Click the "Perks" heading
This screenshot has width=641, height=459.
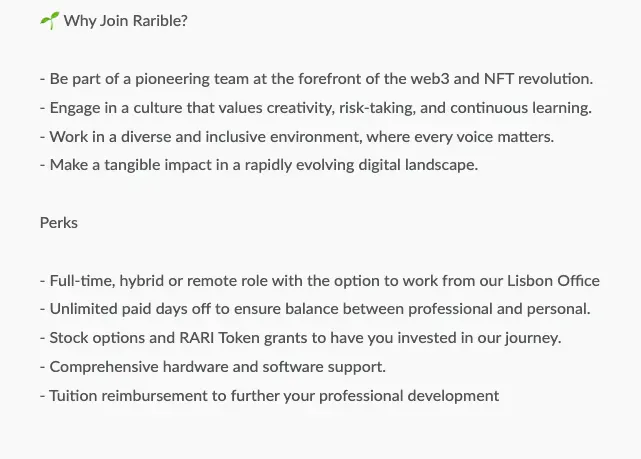point(59,222)
